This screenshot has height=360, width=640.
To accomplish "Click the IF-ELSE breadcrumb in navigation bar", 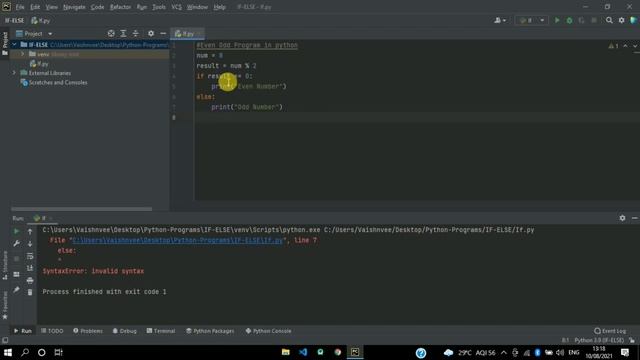I will click(14, 20).
